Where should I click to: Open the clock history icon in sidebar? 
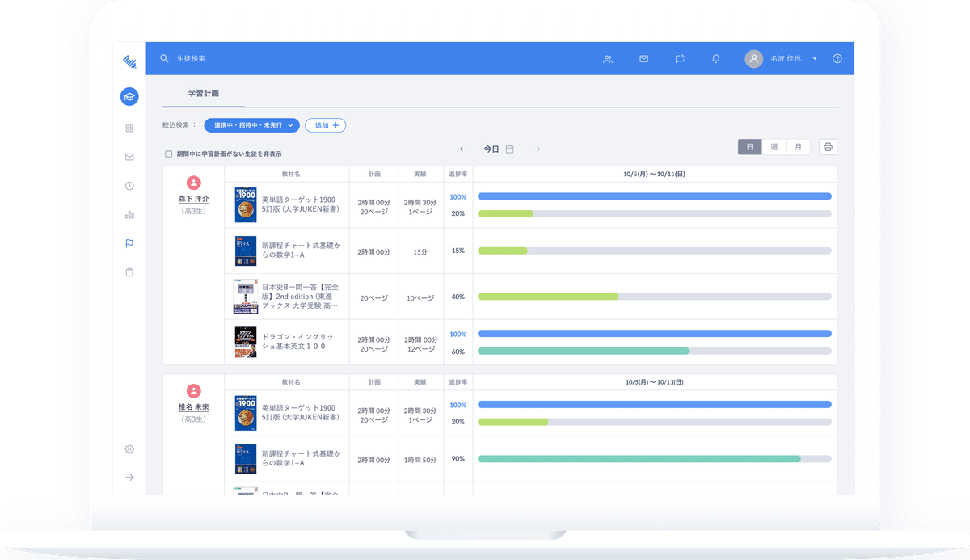[129, 186]
